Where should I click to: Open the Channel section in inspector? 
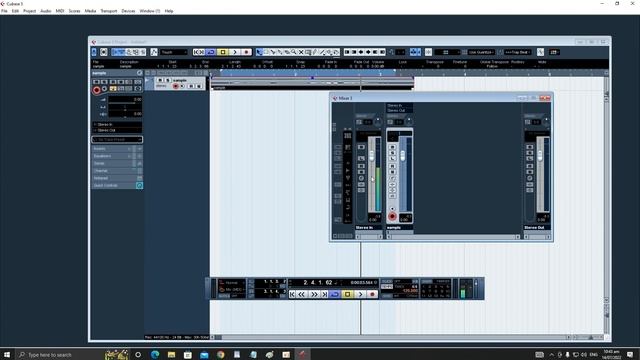[117, 171]
